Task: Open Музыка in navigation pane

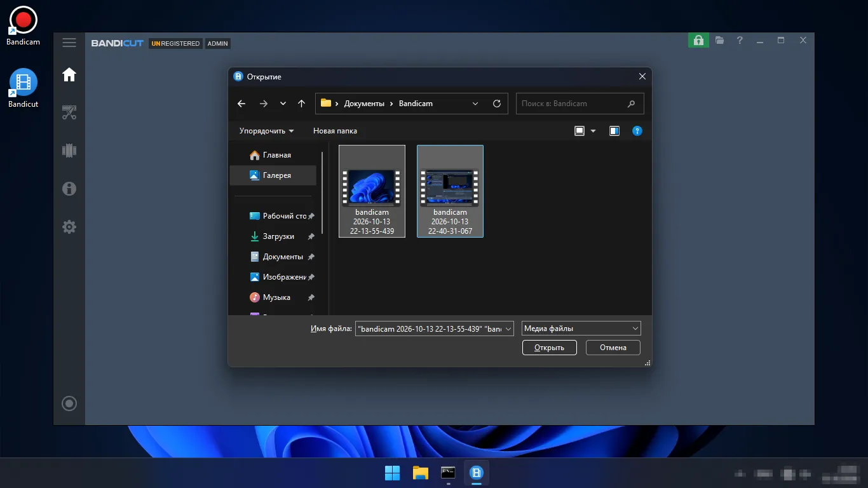Action: (x=273, y=297)
